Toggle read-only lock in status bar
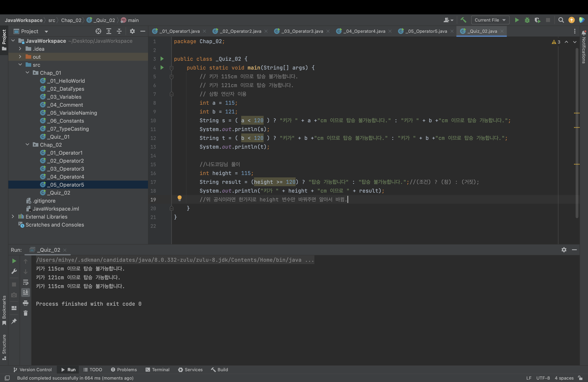The height and width of the screenshot is (382, 588). (x=580, y=378)
